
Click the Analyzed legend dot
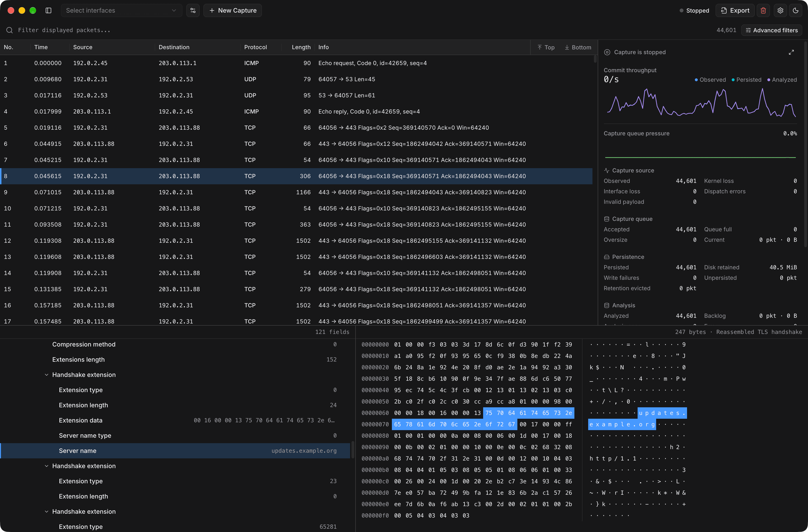click(x=769, y=80)
